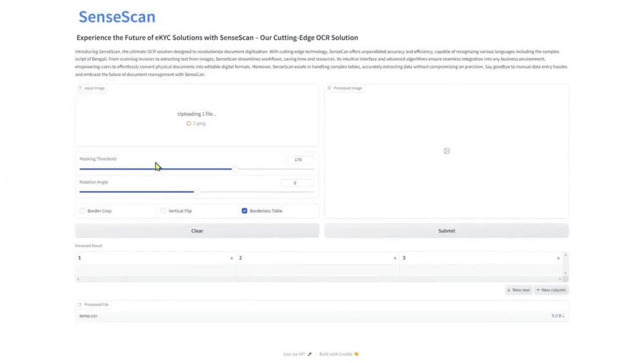This screenshot has width=644, height=363.
Task: Click the table scroll-left arrow
Action: click(78, 279)
